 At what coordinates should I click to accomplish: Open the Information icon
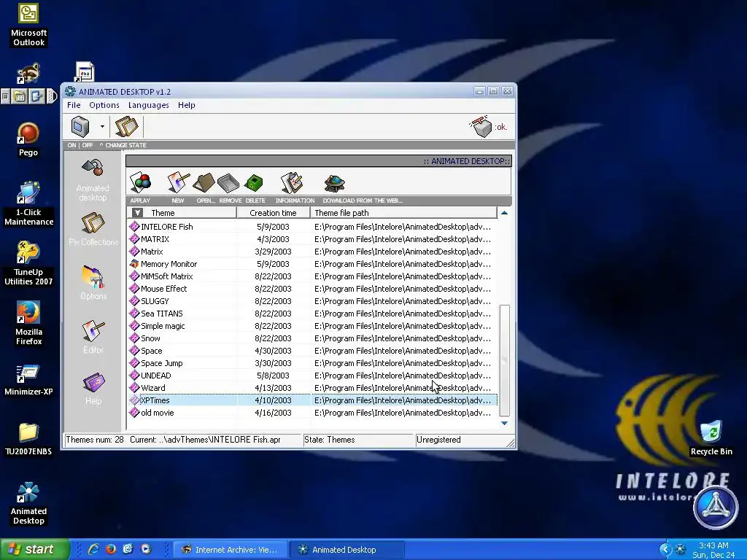pyautogui.click(x=292, y=183)
